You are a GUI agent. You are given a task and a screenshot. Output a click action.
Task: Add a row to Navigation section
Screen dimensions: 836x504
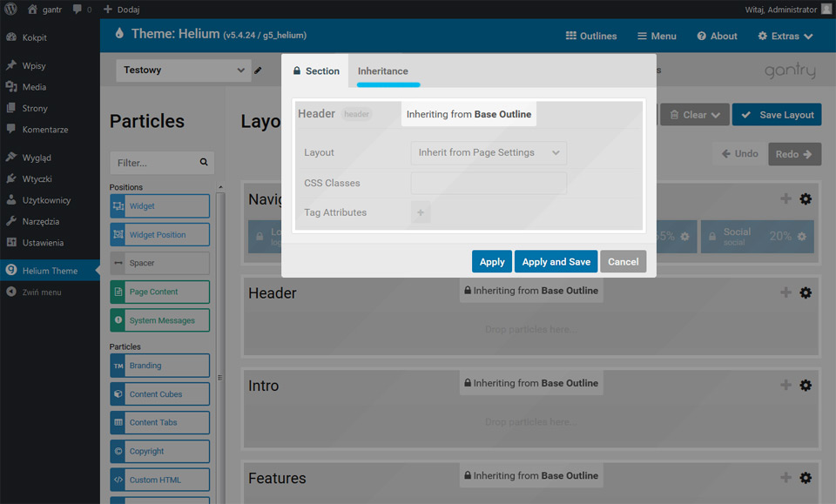785,198
